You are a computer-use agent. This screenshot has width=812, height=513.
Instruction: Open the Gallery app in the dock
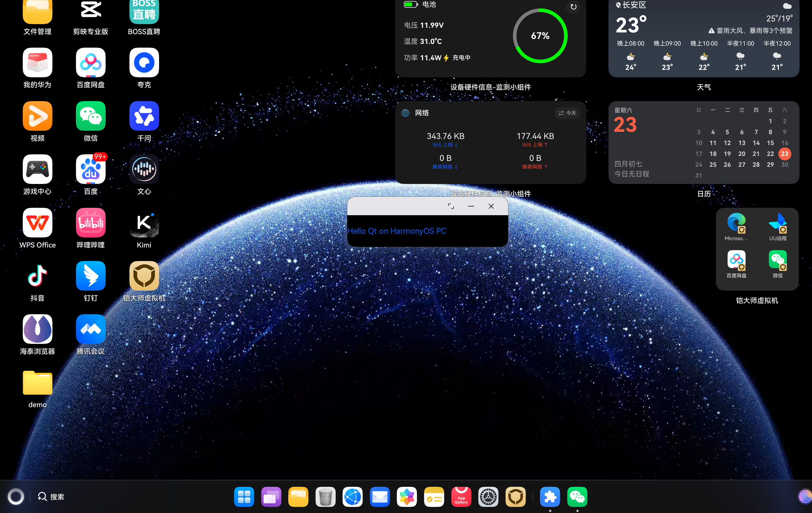407,497
